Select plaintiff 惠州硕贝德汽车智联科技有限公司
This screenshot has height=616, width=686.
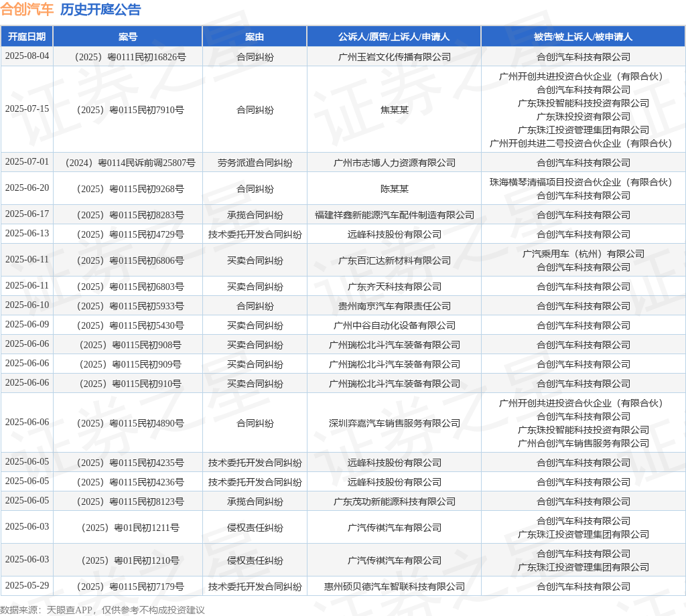394,587
